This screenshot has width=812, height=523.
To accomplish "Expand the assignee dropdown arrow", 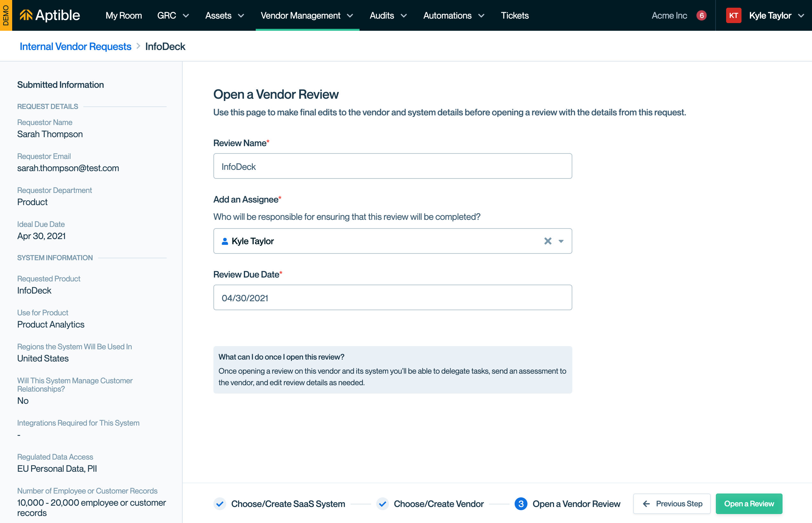I will pyautogui.click(x=561, y=241).
